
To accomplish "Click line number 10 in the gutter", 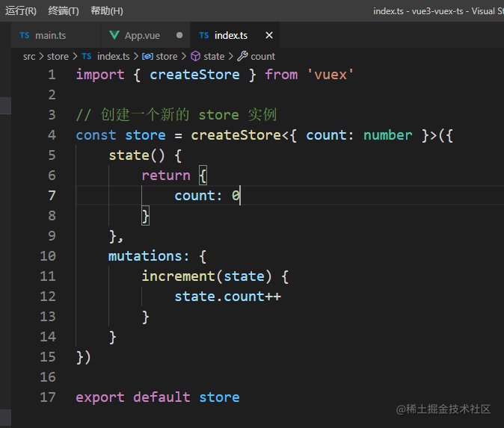I will [x=48, y=256].
